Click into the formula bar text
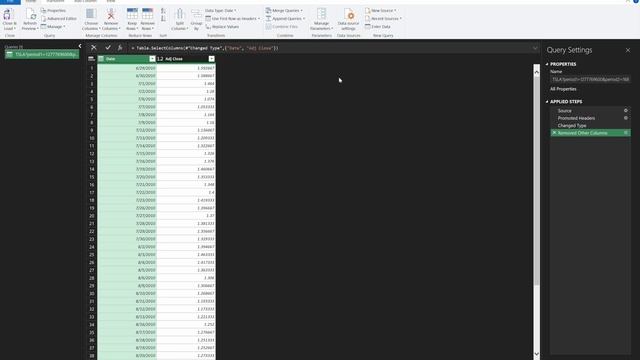Image resolution: width=640 pixels, height=360 pixels. pyautogui.click(x=204, y=48)
